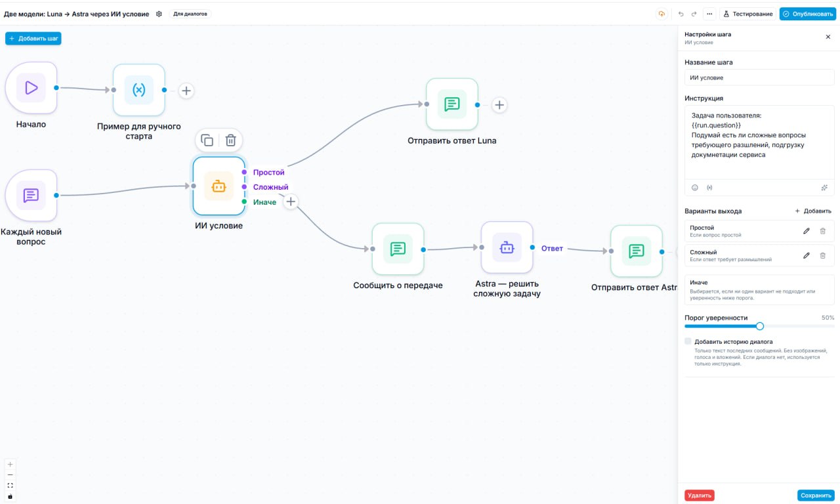Select the Каждый новый вопрос trigger node
Image resolution: width=840 pixels, height=504 pixels.
click(31, 195)
